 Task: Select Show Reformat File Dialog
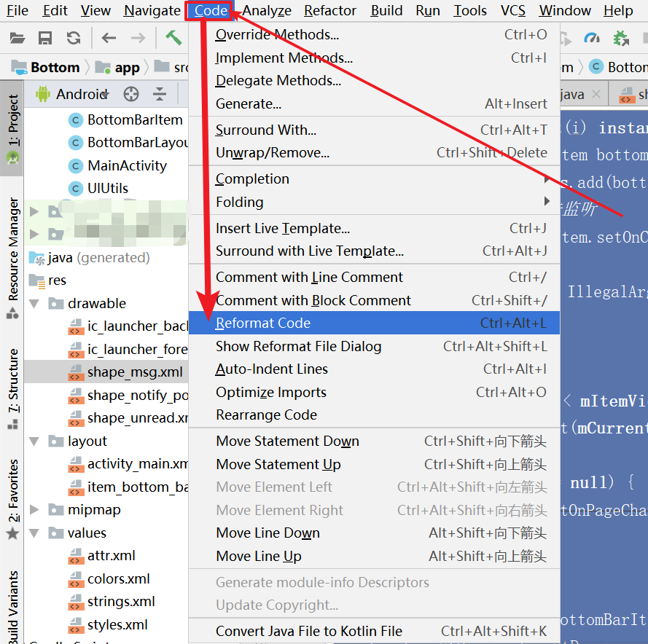pos(375,346)
